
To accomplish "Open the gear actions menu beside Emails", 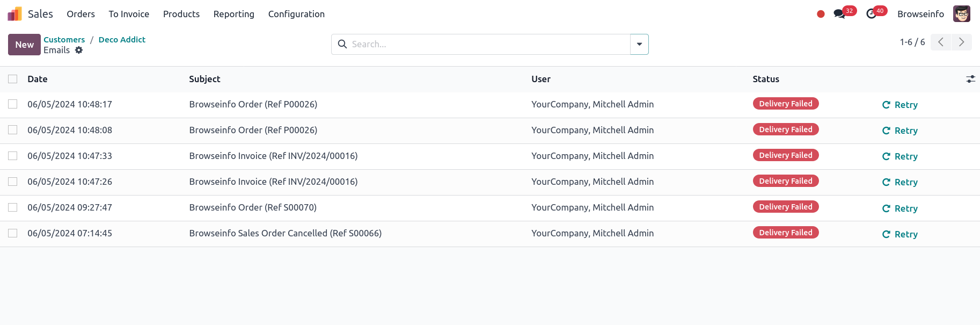I will point(79,50).
